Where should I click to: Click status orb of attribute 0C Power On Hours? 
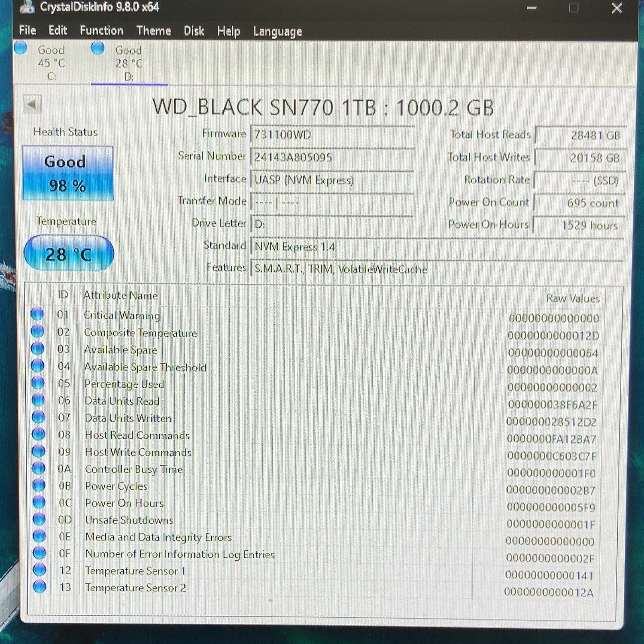39,502
